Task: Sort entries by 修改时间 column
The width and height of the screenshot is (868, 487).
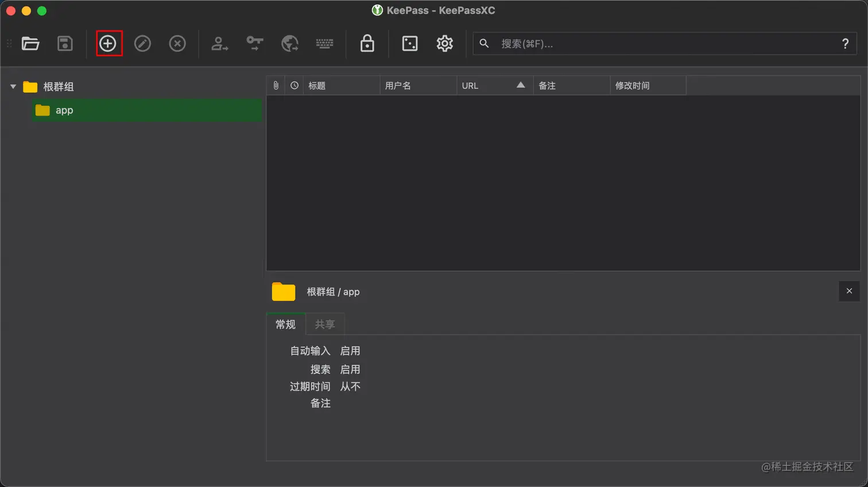Action: [648, 86]
